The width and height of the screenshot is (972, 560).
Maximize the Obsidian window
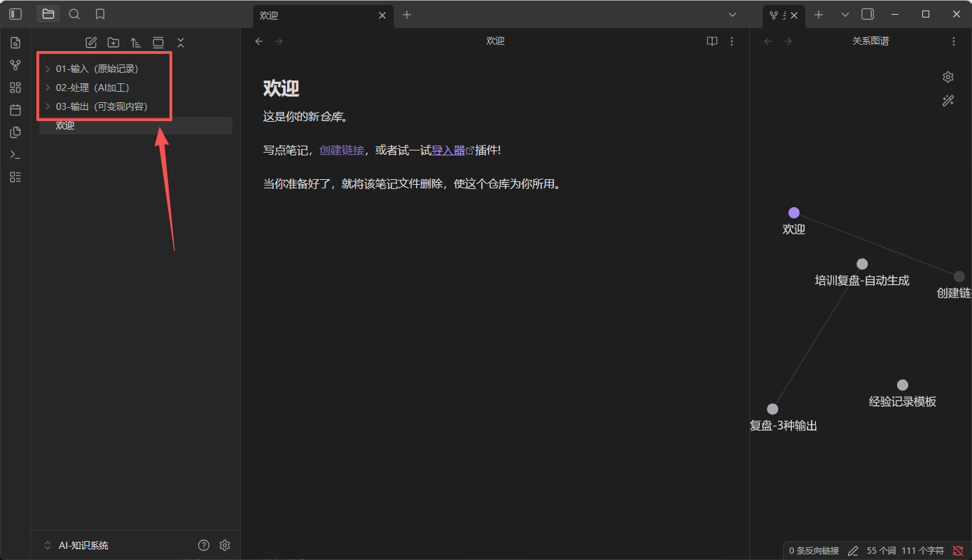click(x=926, y=14)
